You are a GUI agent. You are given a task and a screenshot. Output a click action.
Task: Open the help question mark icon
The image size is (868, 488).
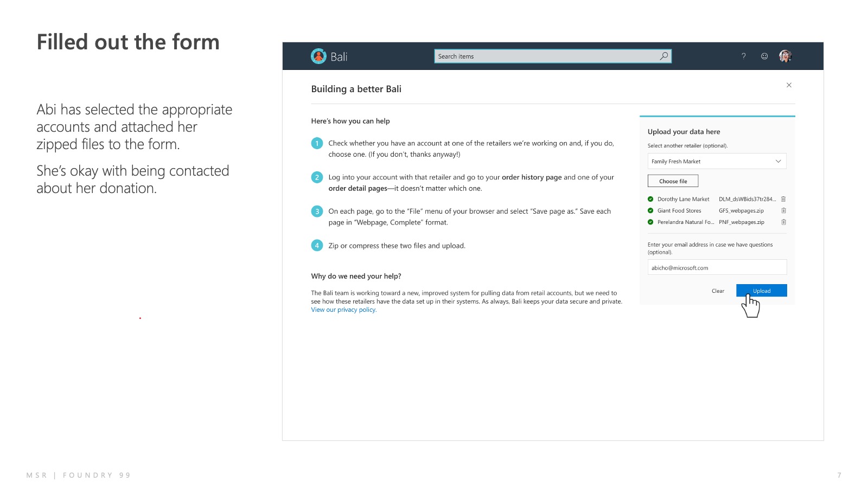click(744, 56)
